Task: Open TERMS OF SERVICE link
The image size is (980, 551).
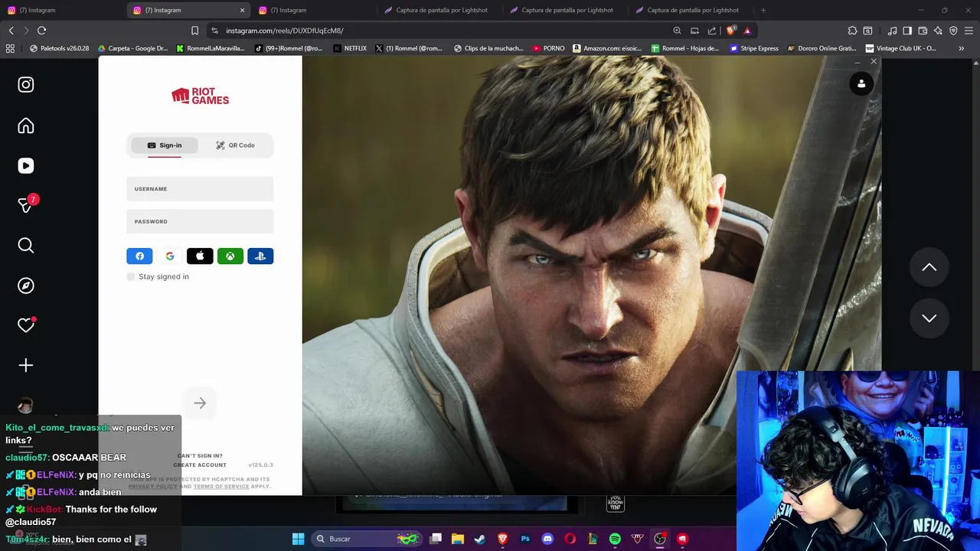Action: [x=221, y=487]
